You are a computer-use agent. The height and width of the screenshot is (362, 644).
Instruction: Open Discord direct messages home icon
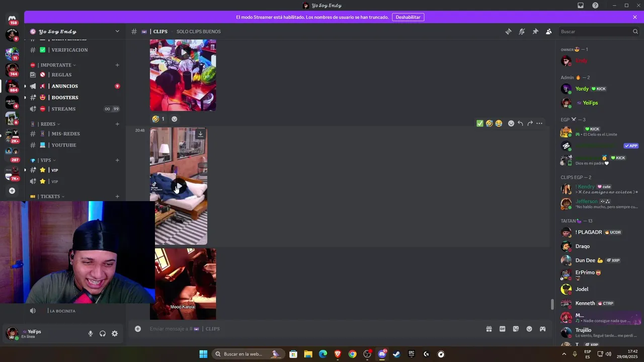pyautogui.click(x=12, y=19)
